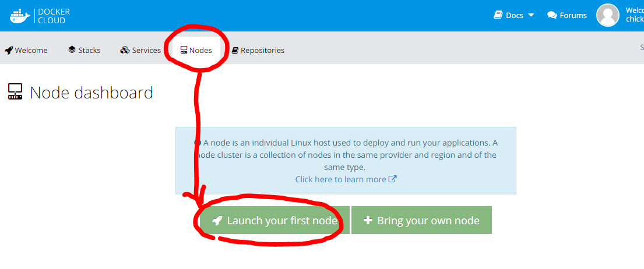Click the Repositories book icon

click(x=235, y=50)
